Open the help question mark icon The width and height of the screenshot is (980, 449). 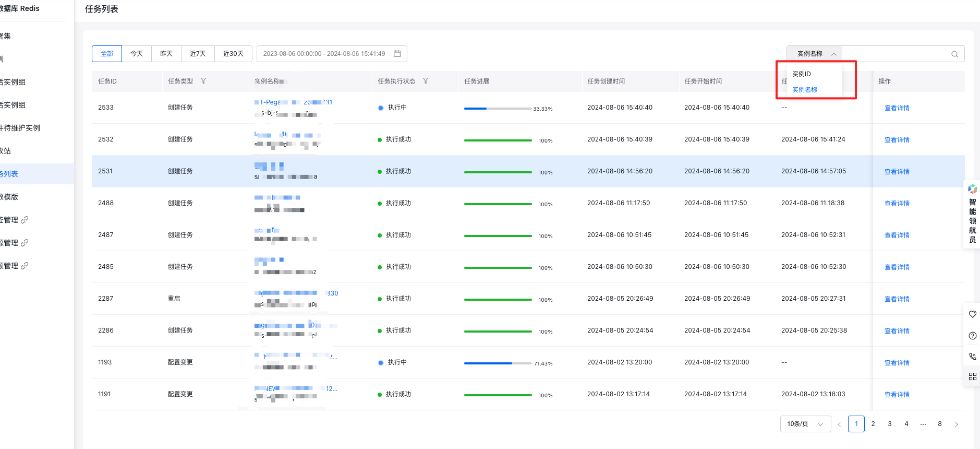(972, 336)
